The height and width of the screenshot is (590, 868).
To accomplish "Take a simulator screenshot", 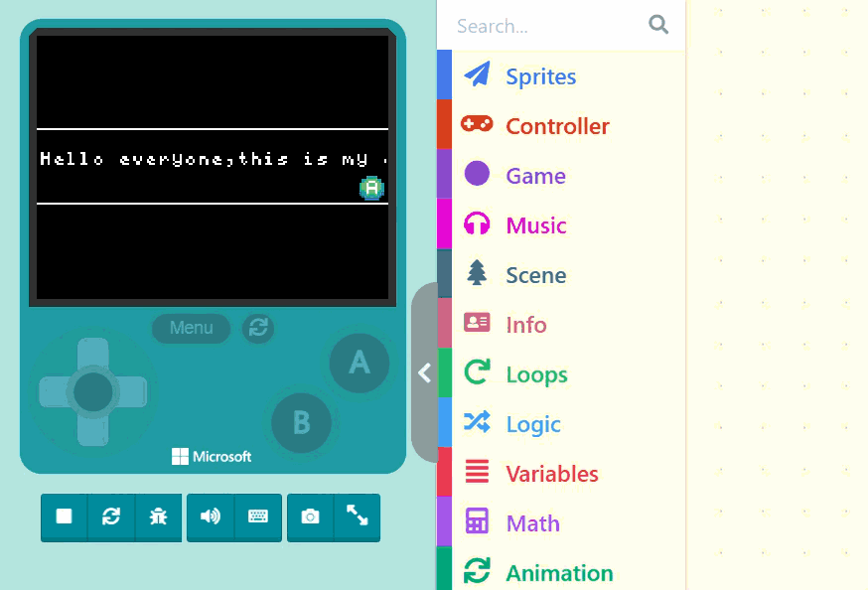I will (x=311, y=516).
